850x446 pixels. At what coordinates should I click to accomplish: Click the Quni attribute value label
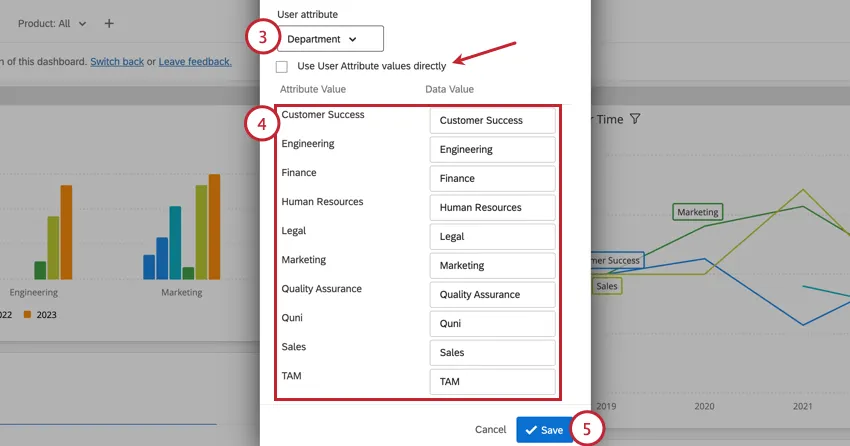[x=292, y=318]
